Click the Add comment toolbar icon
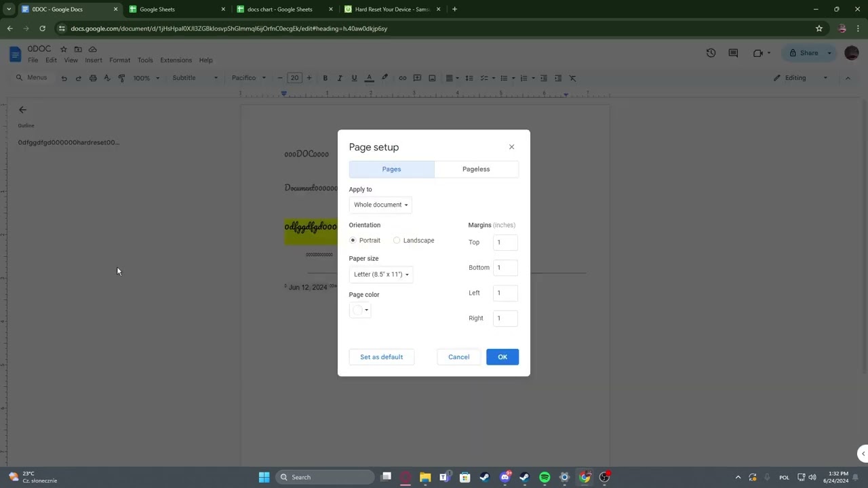Image resolution: width=868 pixels, height=488 pixels. click(x=417, y=78)
